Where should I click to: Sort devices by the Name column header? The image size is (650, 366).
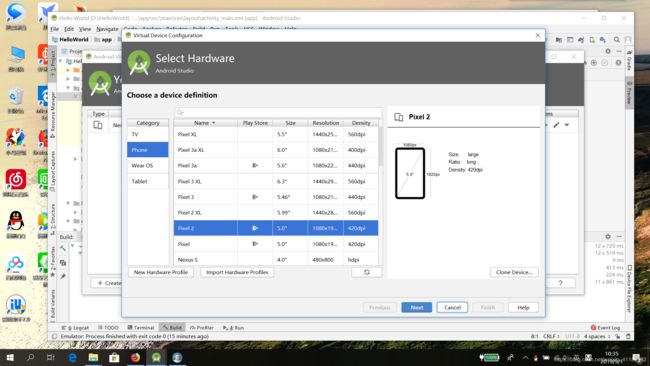click(205, 123)
